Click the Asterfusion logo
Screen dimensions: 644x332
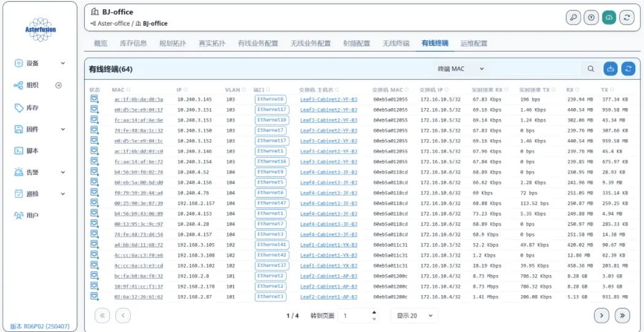point(41,29)
